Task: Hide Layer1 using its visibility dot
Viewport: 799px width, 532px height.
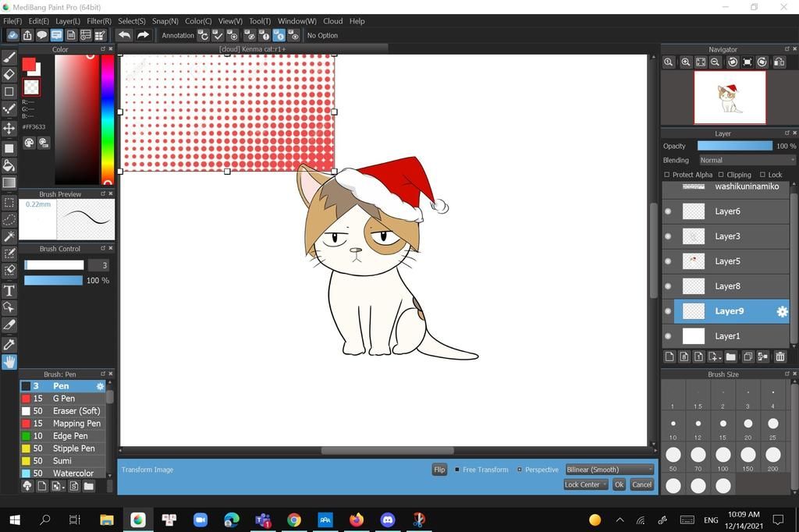Action: pyautogui.click(x=668, y=336)
